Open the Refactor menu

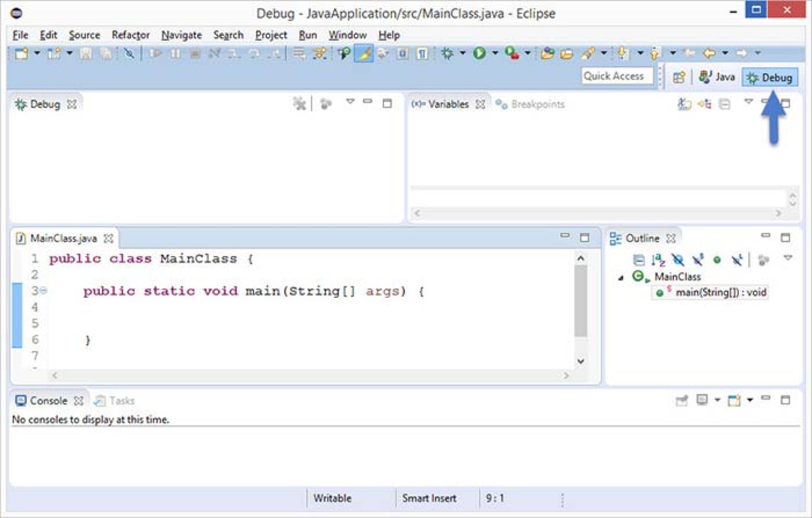click(131, 35)
